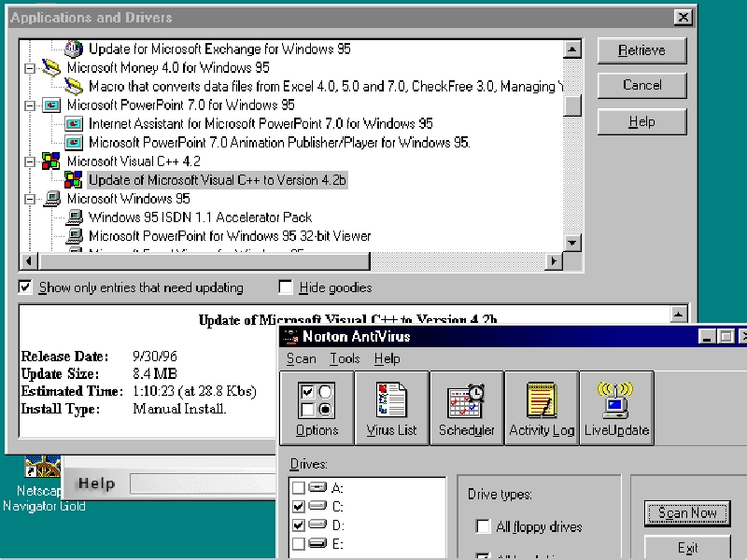Image resolution: width=747 pixels, height=560 pixels.
Task: Click the Microsoft PowerPoint 7.0 tree icon
Action: tap(51, 105)
